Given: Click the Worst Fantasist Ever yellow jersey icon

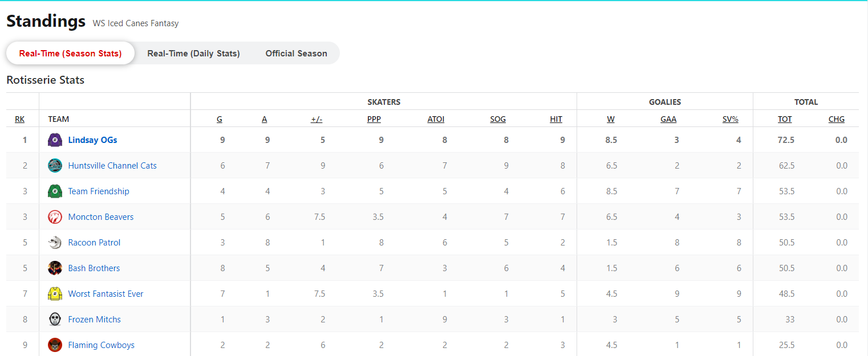Looking at the screenshot, I should coord(55,294).
